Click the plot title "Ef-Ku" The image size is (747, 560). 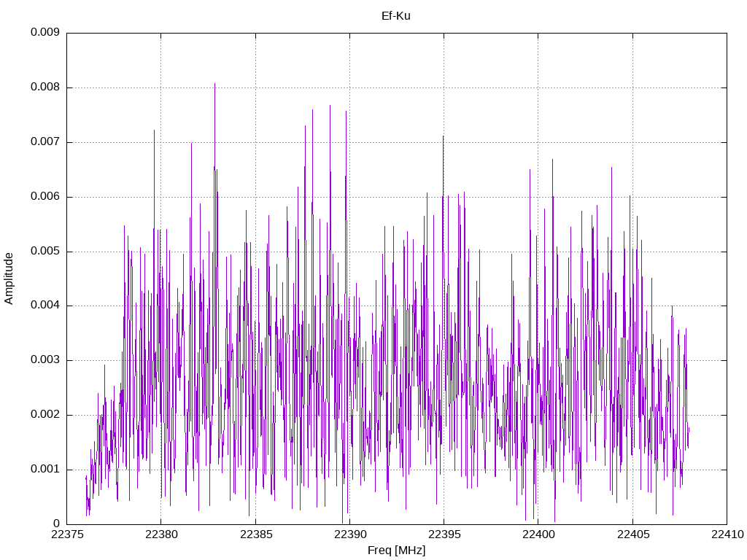[396, 16]
